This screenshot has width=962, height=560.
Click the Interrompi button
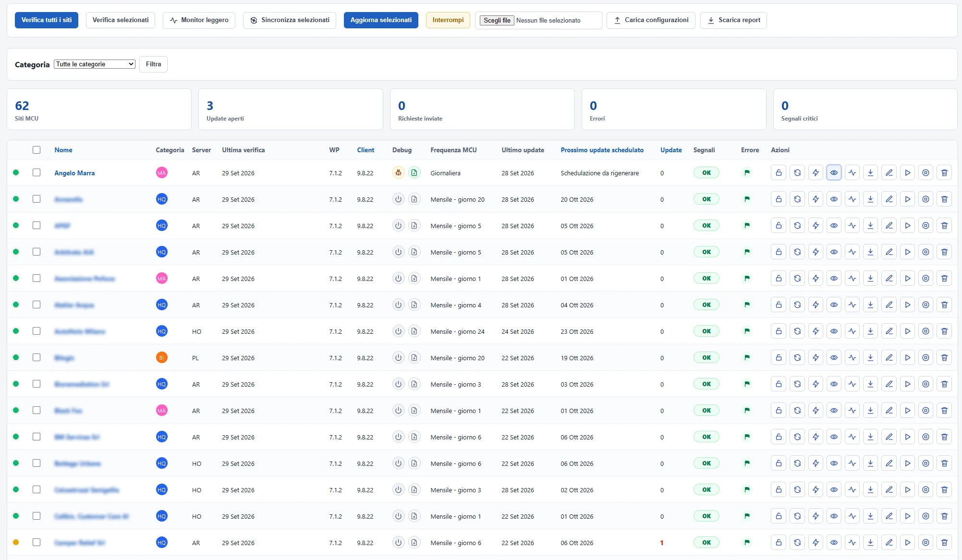click(448, 20)
